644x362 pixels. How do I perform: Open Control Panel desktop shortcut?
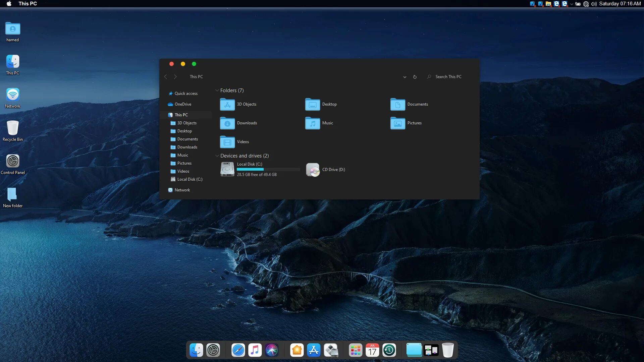click(x=13, y=161)
